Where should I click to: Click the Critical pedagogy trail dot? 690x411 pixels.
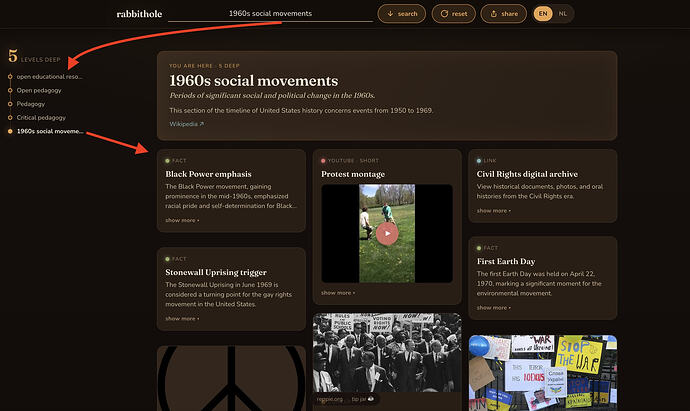[x=10, y=117]
